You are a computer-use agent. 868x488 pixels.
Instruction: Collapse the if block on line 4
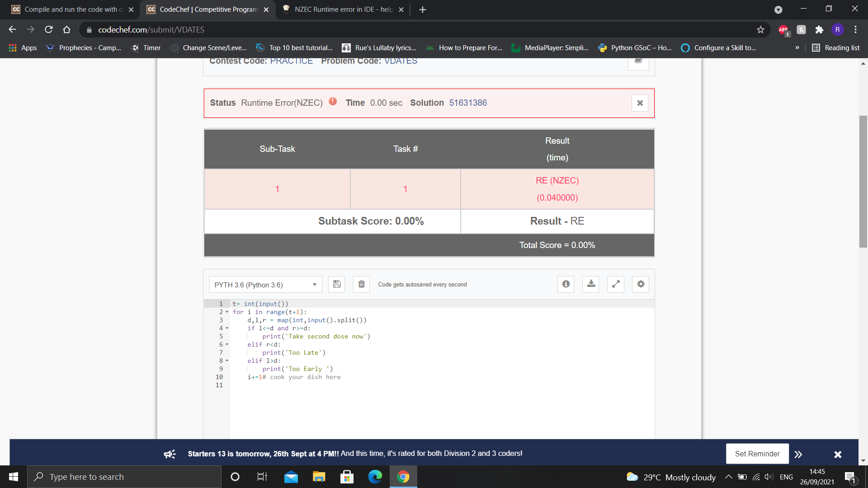tap(227, 328)
